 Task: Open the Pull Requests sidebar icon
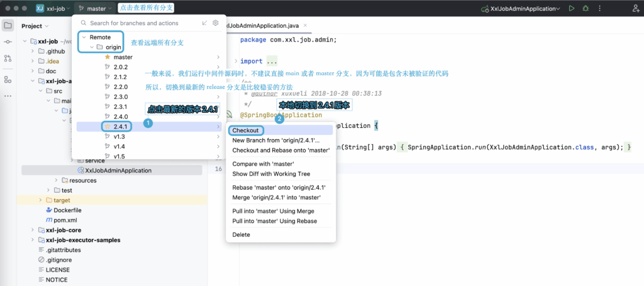(x=8, y=58)
